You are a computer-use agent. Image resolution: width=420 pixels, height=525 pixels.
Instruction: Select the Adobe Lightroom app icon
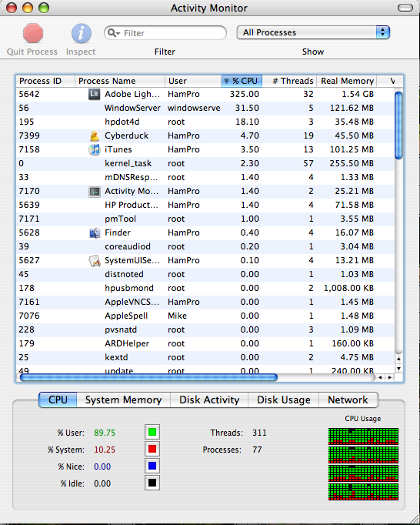(x=95, y=94)
